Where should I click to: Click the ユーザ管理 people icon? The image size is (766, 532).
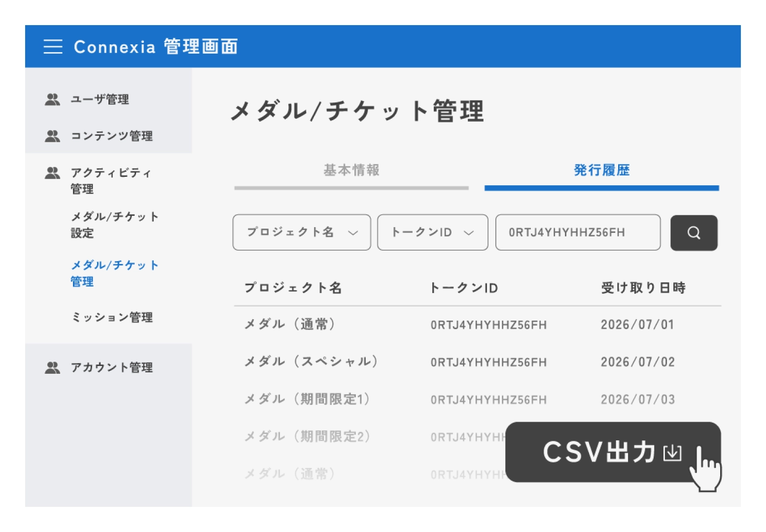(52, 100)
